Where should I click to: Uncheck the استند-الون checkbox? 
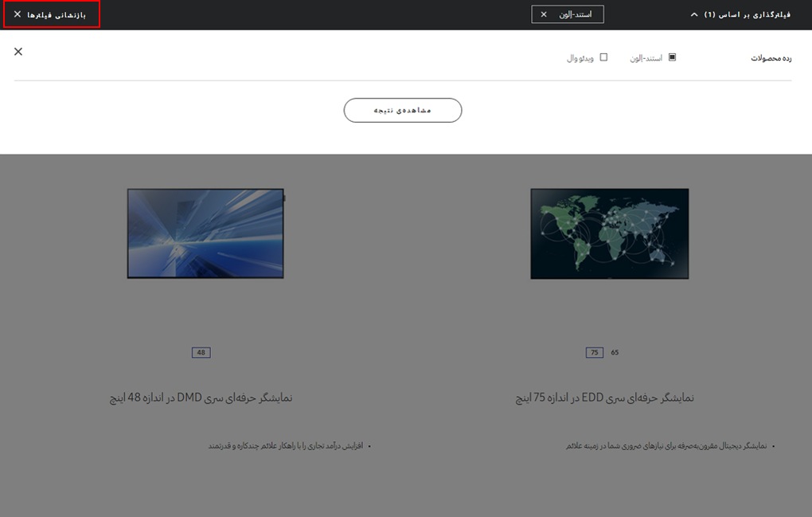[672, 57]
